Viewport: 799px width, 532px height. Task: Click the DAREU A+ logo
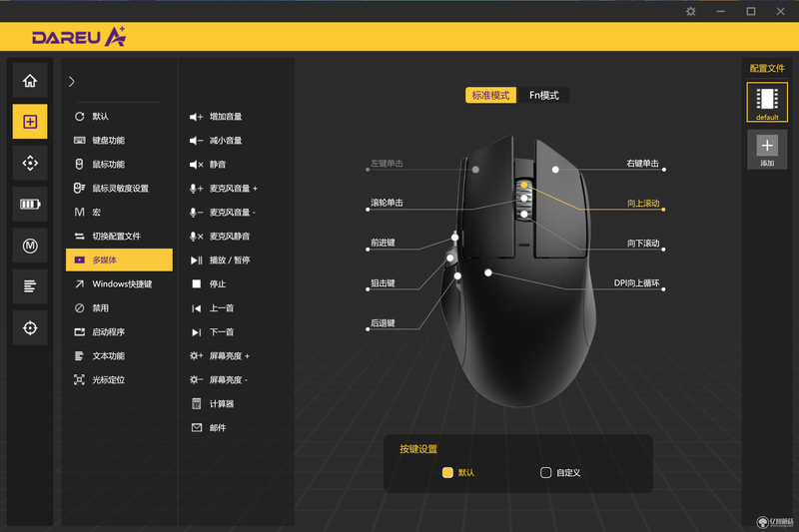tap(79, 37)
